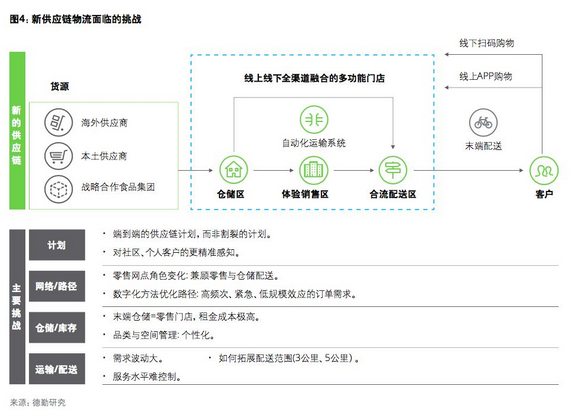Click the customer (客户) icon
This screenshot has width=570, height=418.
[544, 170]
